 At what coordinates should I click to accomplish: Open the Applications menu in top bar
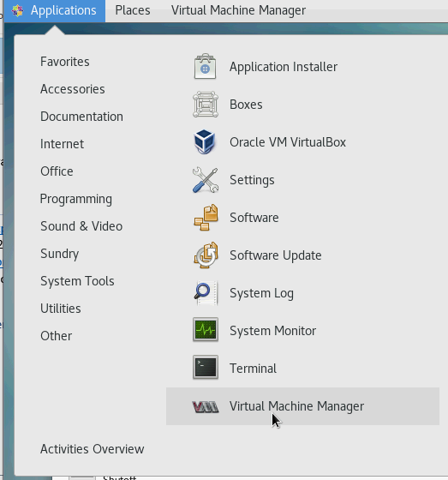55,10
